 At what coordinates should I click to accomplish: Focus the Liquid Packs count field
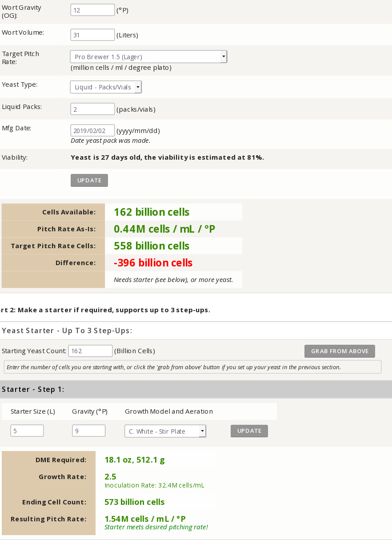(x=92, y=109)
